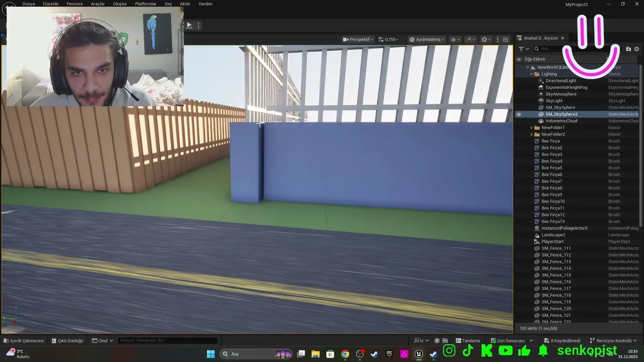This screenshot has width=644, height=362.
Task: Open File Explorer from the taskbar
Action: [315, 354]
